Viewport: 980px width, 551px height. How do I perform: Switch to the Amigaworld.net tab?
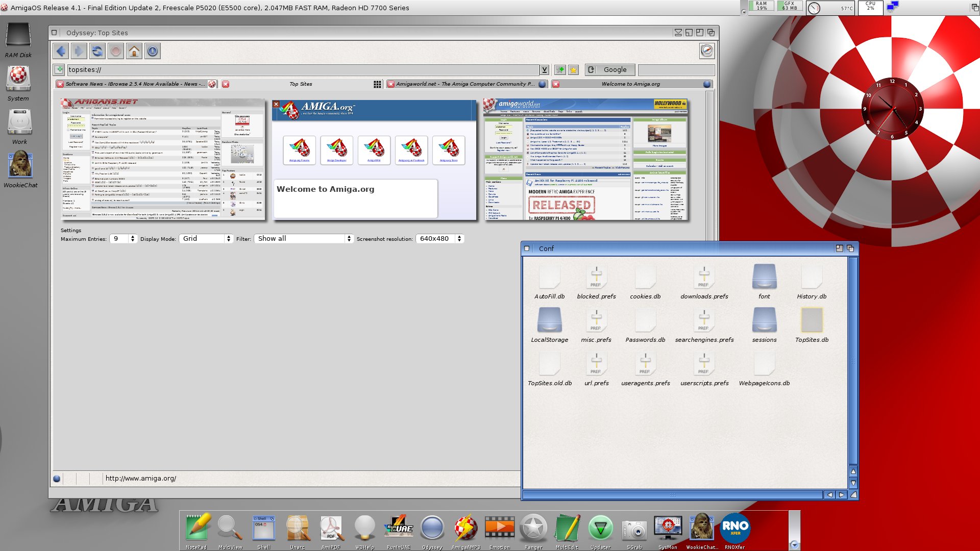465,84
